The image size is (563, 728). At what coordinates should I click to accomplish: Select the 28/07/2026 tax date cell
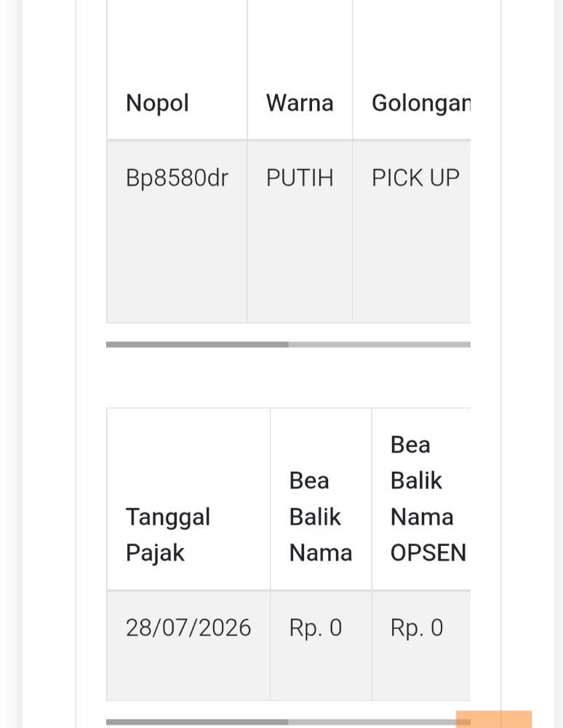(x=188, y=628)
